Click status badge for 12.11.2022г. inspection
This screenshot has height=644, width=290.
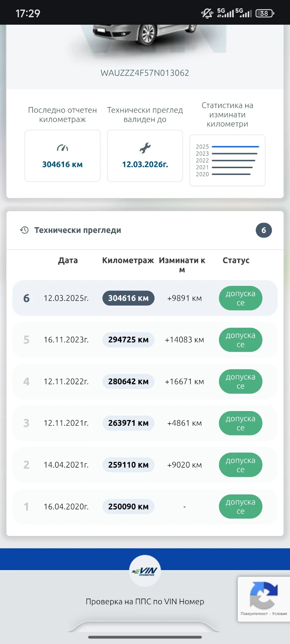[x=241, y=381]
